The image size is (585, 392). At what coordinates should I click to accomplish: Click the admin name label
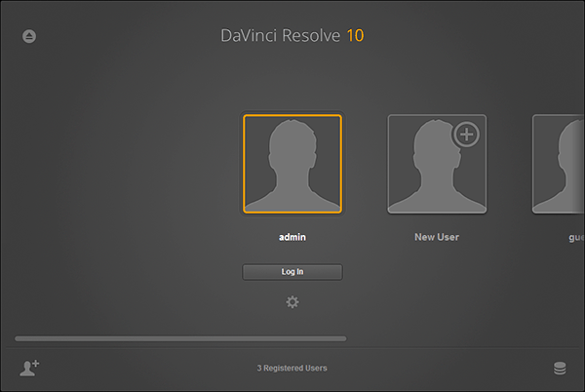292,237
